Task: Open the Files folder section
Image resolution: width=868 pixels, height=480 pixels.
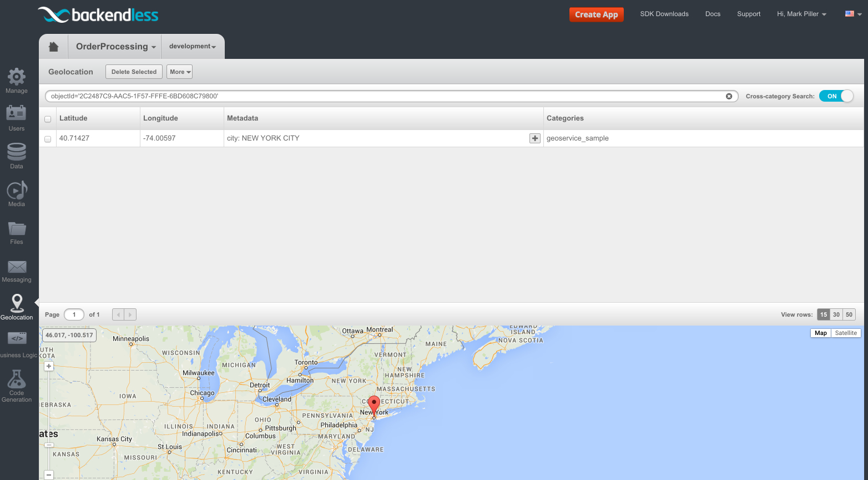Action: 17,232
